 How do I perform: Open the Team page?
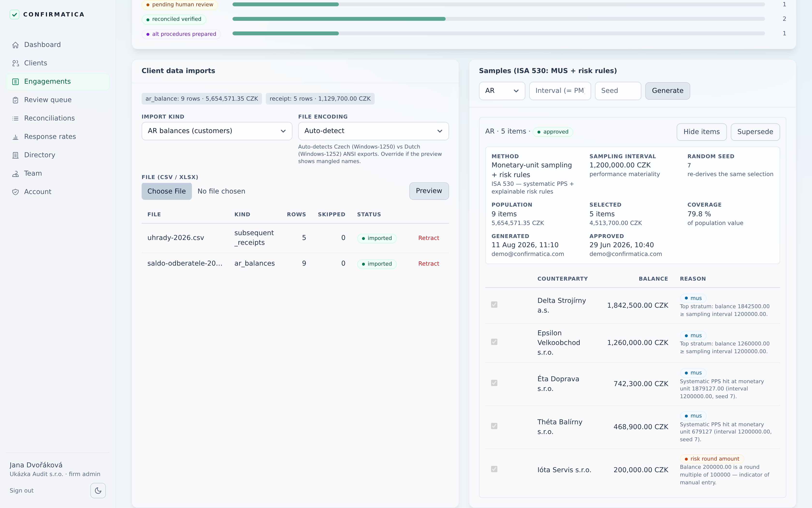point(58,173)
